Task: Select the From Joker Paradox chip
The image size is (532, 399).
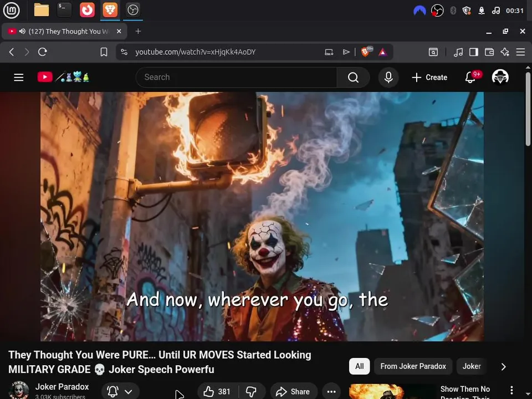Action: point(413,366)
